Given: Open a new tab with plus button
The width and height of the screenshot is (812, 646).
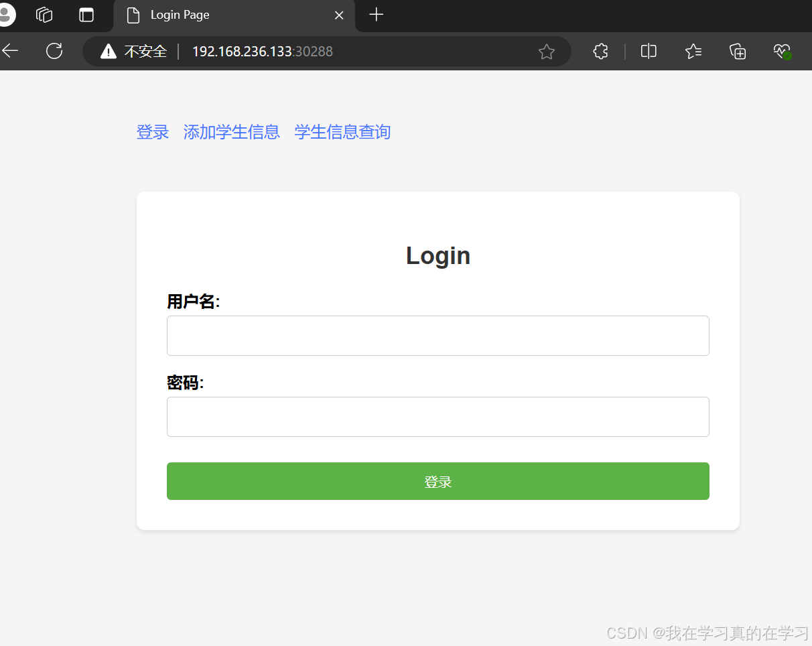Looking at the screenshot, I should [x=377, y=15].
